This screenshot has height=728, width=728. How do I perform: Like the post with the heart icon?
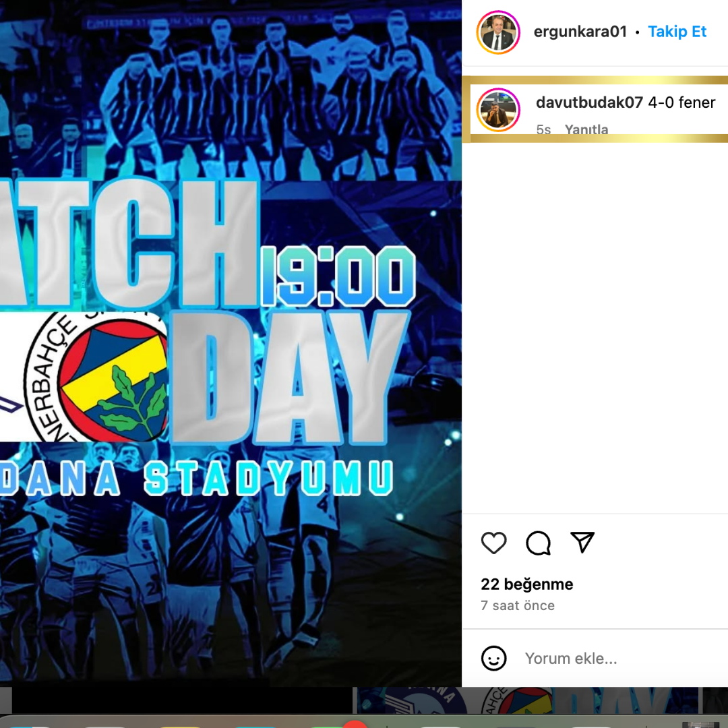(x=493, y=542)
